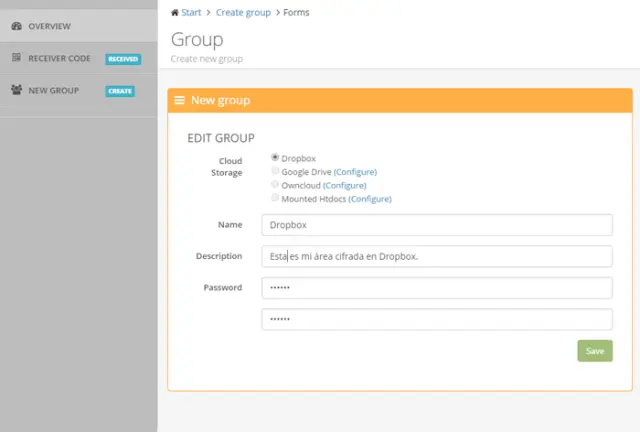Choose the Owncloud radio button
The height and width of the screenshot is (432, 640).
point(275,185)
